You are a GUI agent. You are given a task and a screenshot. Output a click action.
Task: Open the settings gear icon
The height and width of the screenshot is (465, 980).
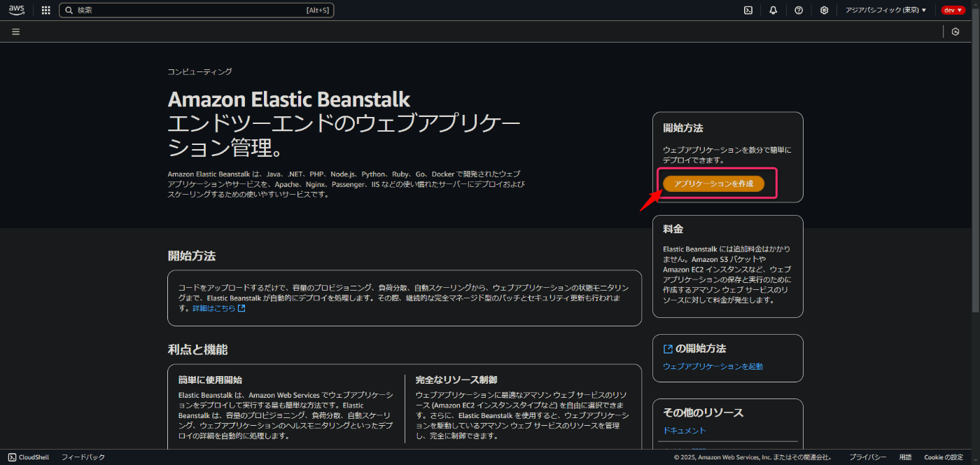point(824,11)
